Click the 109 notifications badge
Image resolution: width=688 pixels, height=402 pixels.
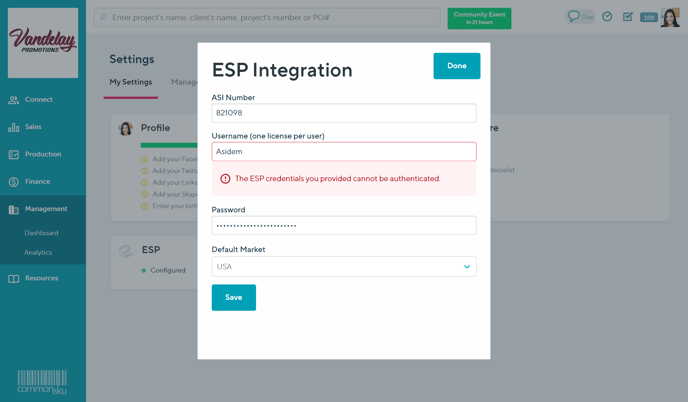(x=649, y=18)
